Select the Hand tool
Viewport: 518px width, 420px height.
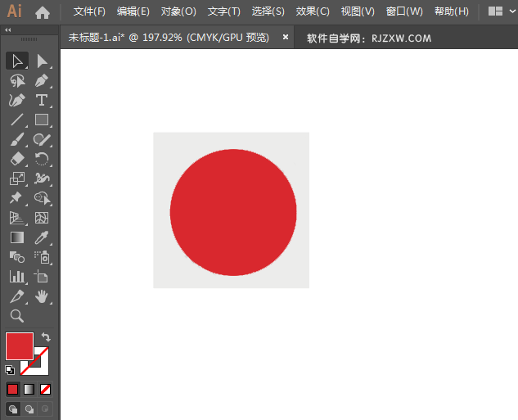42,296
